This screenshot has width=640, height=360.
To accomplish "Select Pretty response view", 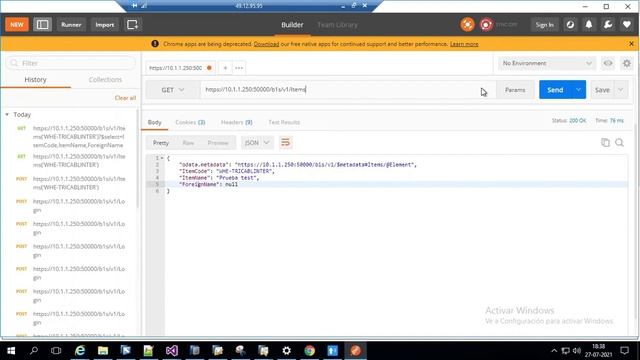I will click(161, 143).
